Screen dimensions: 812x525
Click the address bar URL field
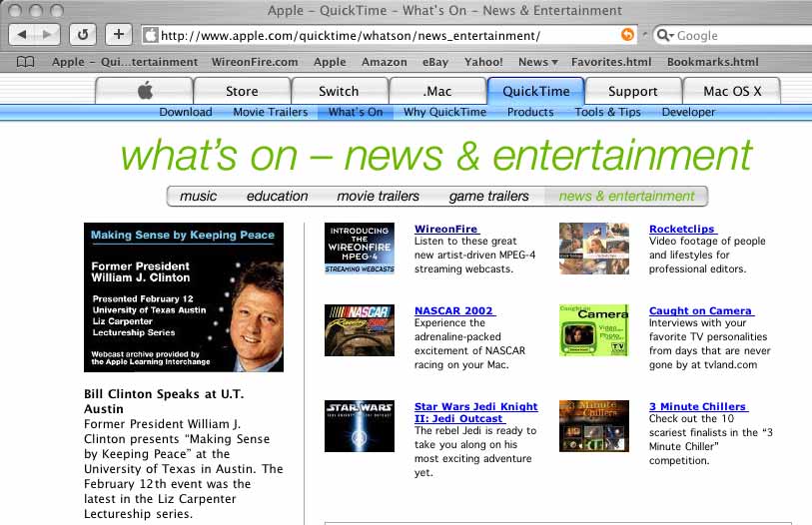[x=390, y=35]
